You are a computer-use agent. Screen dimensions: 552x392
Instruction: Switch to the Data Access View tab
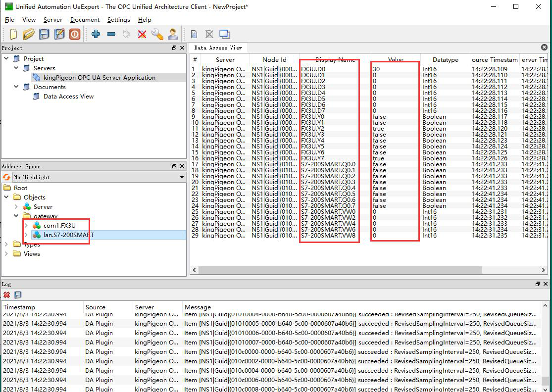(x=218, y=48)
